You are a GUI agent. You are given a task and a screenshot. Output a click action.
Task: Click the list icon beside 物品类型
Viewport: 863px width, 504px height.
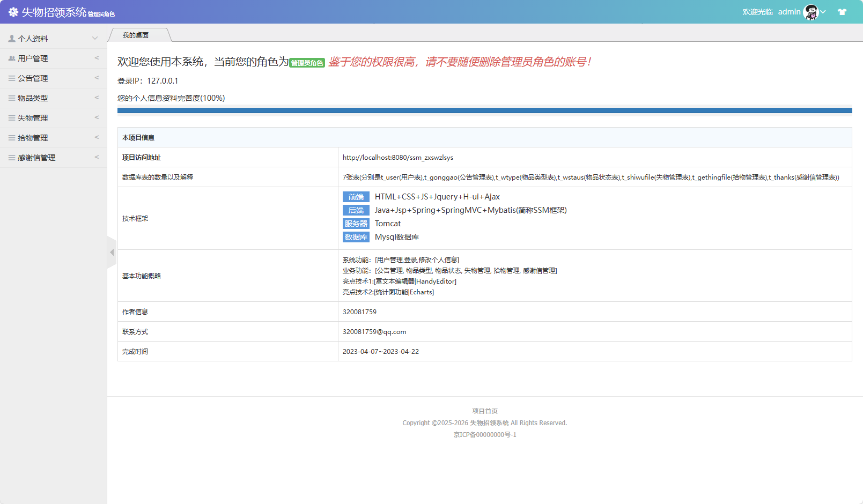pos(12,98)
